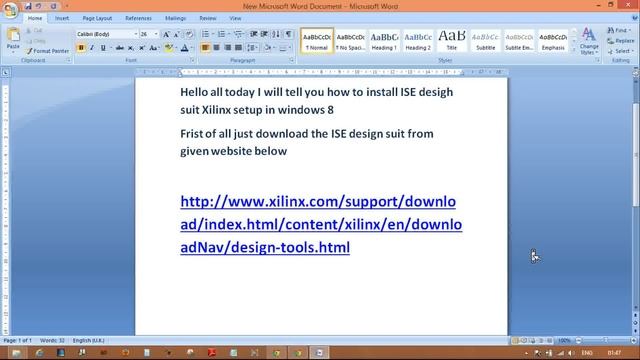640x360 pixels.
Task: Click the Format Painter button
Action: click(47, 51)
